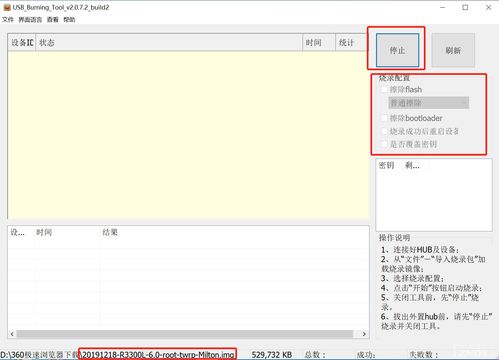Screen dimensions: 499x360
Task: Click the image filename 20191218-R3300L-6.0-root-twrp-Milton.img
Action: click(158, 354)
